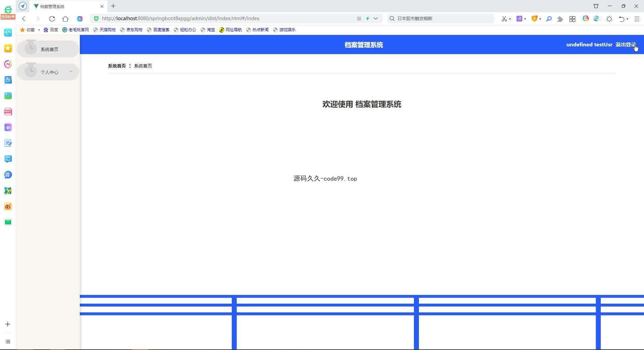Open the green mail sidebar icon
The width and height of the screenshot is (644, 350).
pyautogui.click(x=8, y=222)
